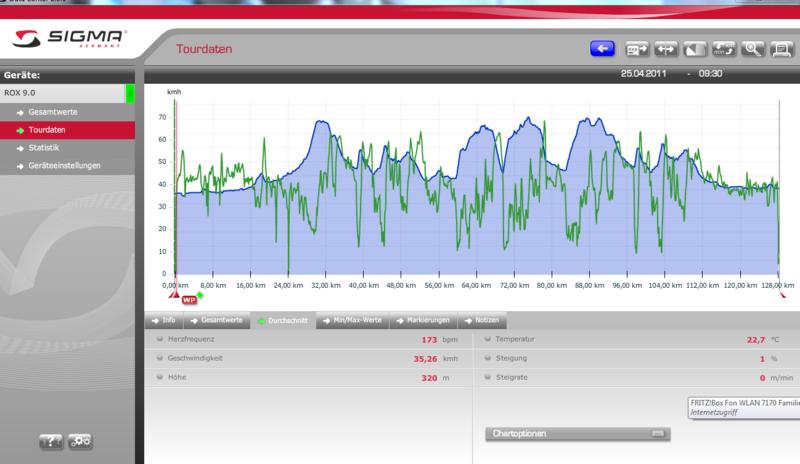This screenshot has height=464, width=800.
Task: Select the ROX 9.0 device entry
Action: coord(65,94)
